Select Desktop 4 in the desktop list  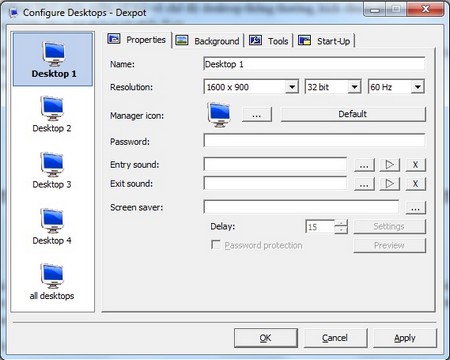coord(52,226)
